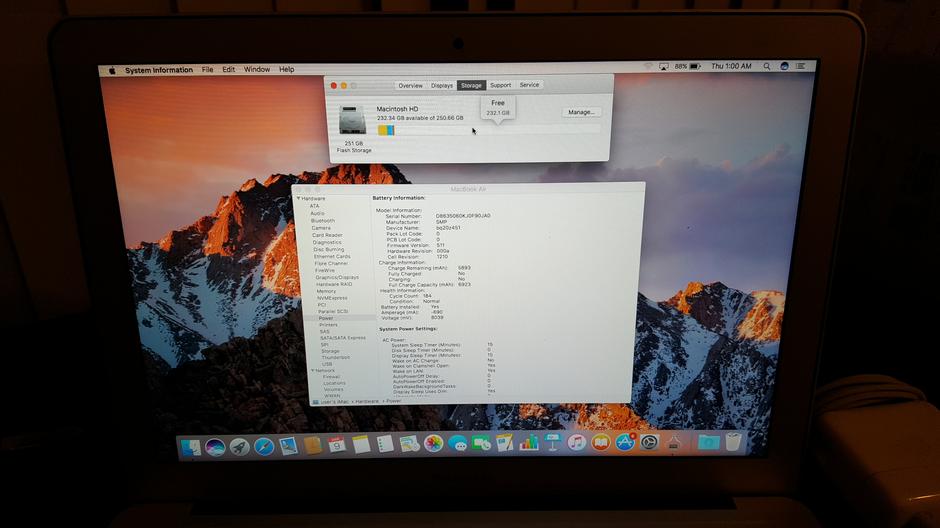This screenshot has width=940, height=528.
Task: Collapse the Network tree section
Action: pyautogui.click(x=312, y=370)
